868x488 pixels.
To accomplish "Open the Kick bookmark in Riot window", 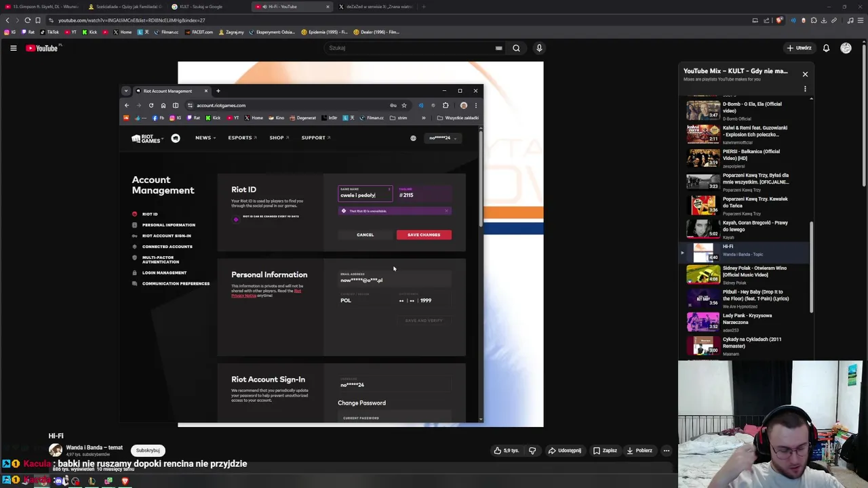I will (213, 118).
